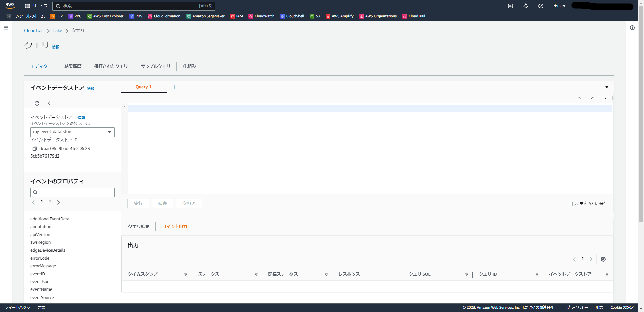This screenshot has height=312, width=644.
Task: Undo the last editor change
Action: pyautogui.click(x=579, y=98)
